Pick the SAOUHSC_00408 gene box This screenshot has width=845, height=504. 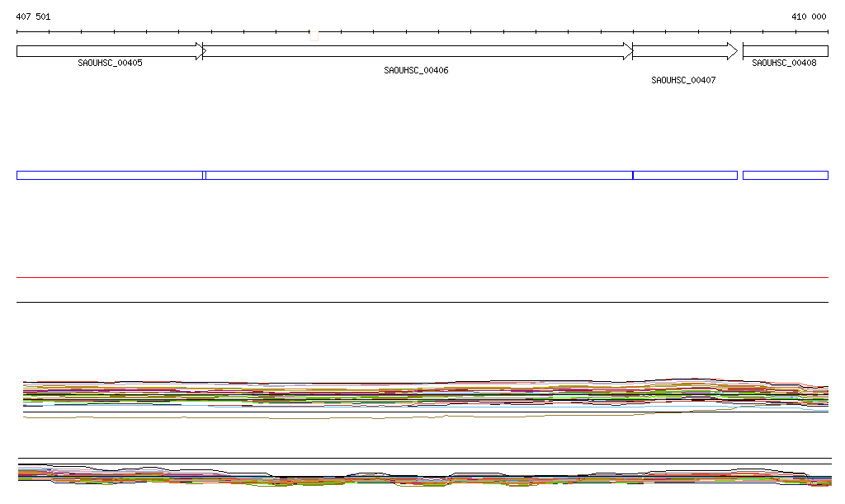pos(785,51)
